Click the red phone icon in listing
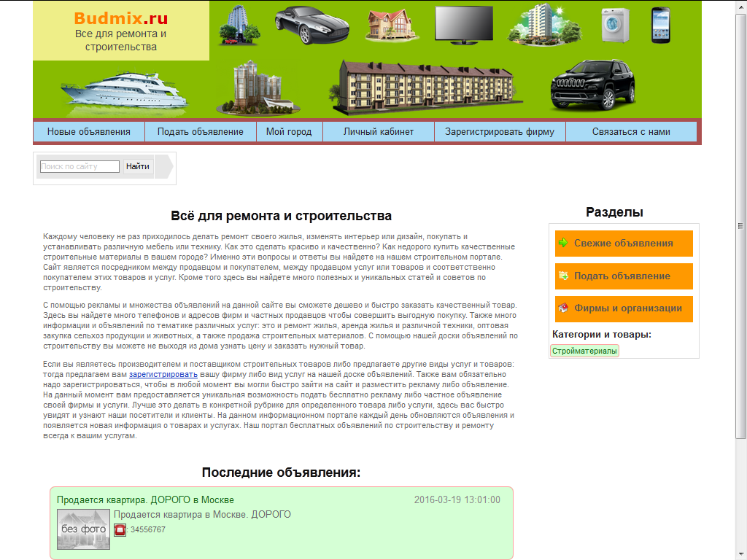Screen dimensions: 747x560 pos(120,529)
